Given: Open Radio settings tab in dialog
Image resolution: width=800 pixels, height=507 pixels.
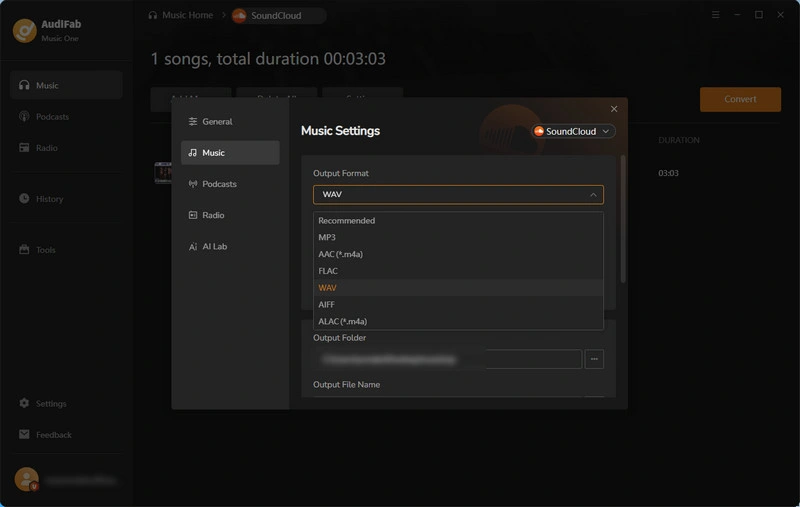Looking at the screenshot, I should (x=230, y=215).
